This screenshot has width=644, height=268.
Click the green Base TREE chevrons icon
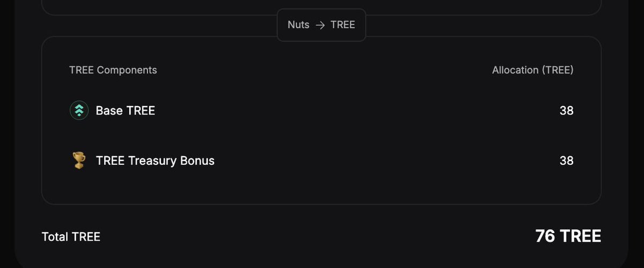coord(79,111)
